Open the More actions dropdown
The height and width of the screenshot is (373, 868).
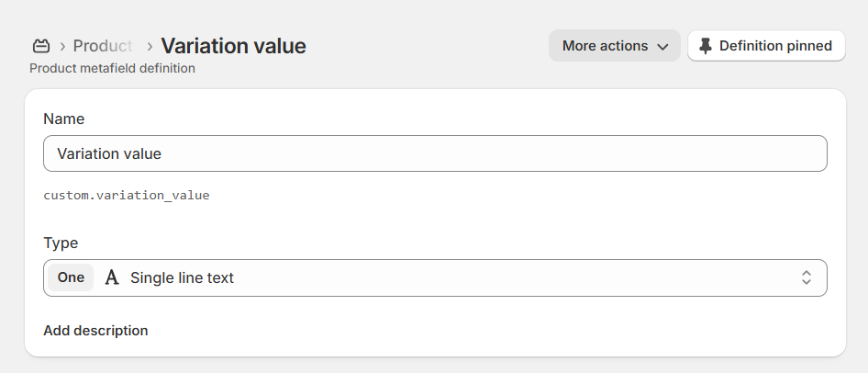(x=614, y=46)
